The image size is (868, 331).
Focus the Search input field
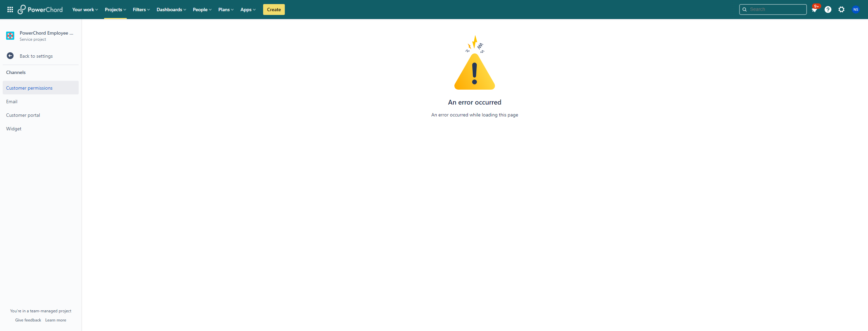pyautogui.click(x=773, y=10)
